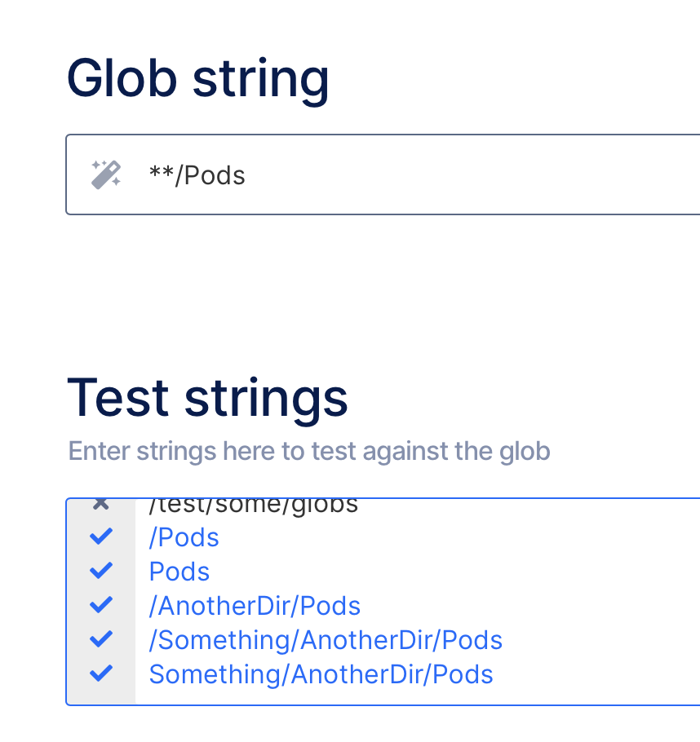Image resolution: width=700 pixels, height=742 pixels.
Task: Click the checkmark beside the /Pods line
Action: click(101, 537)
